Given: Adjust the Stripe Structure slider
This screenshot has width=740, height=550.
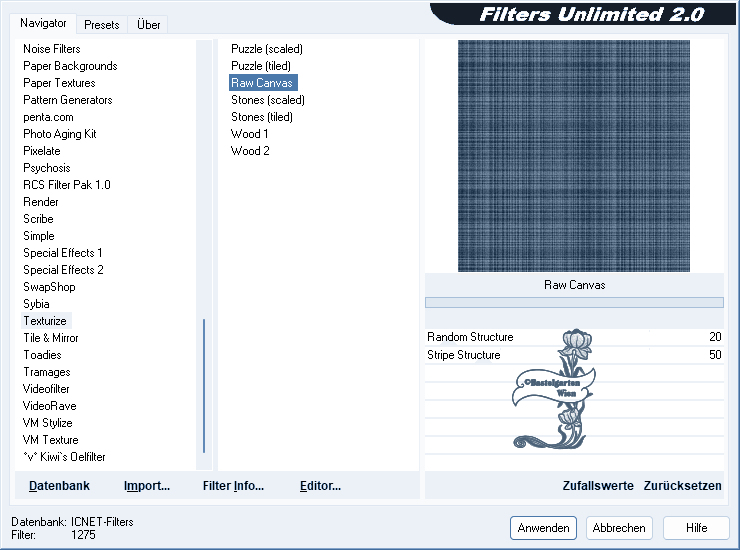Looking at the screenshot, I should click(x=574, y=355).
